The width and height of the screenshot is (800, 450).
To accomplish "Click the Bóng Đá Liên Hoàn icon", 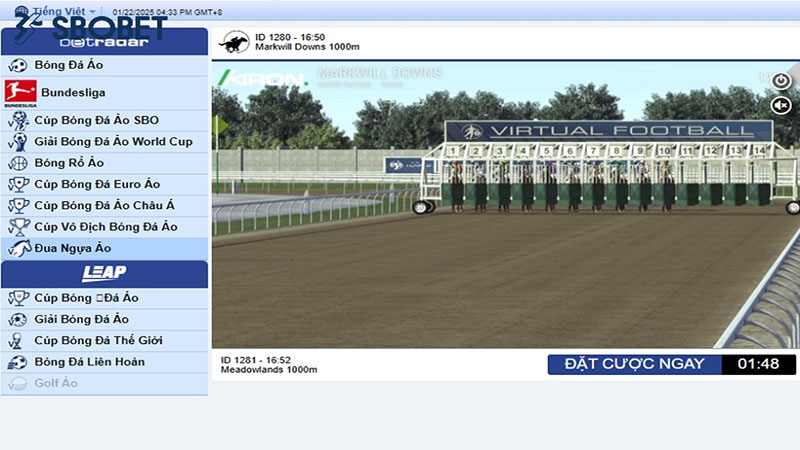I will coord(18,362).
